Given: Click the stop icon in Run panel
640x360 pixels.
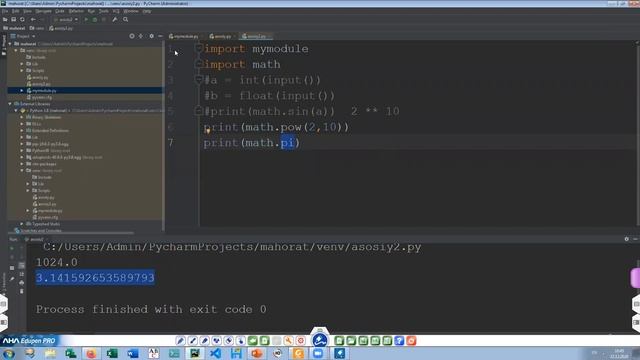Looking at the screenshot, I should [12, 268].
